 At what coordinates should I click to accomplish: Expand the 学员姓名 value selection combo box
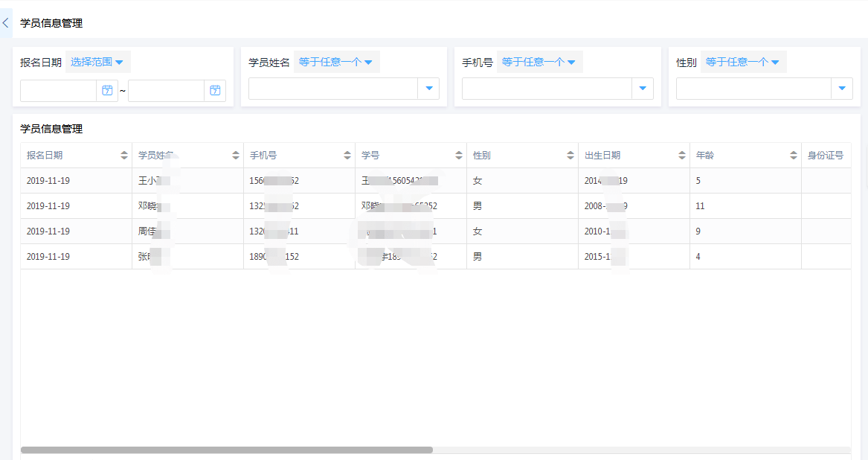point(429,88)
